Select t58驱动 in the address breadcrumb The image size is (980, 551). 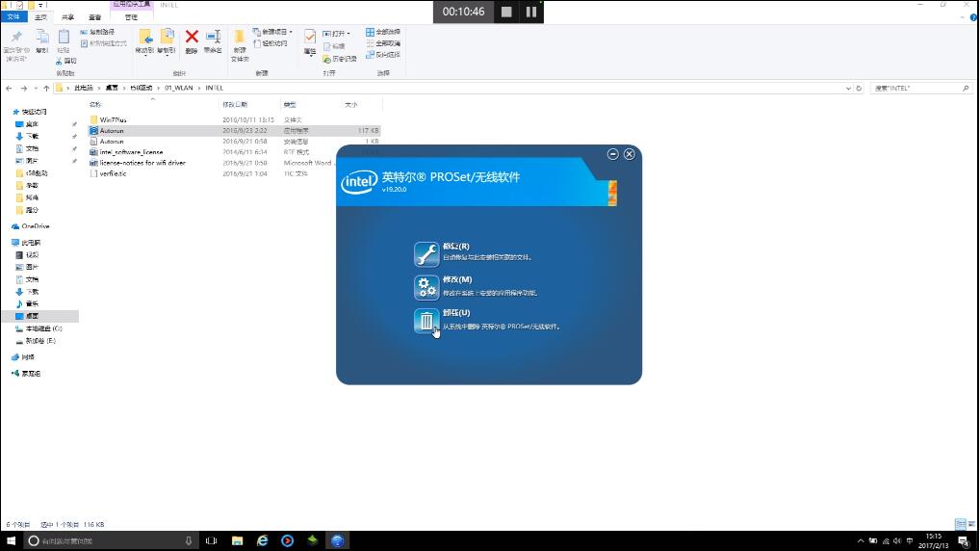click(142, 89)
